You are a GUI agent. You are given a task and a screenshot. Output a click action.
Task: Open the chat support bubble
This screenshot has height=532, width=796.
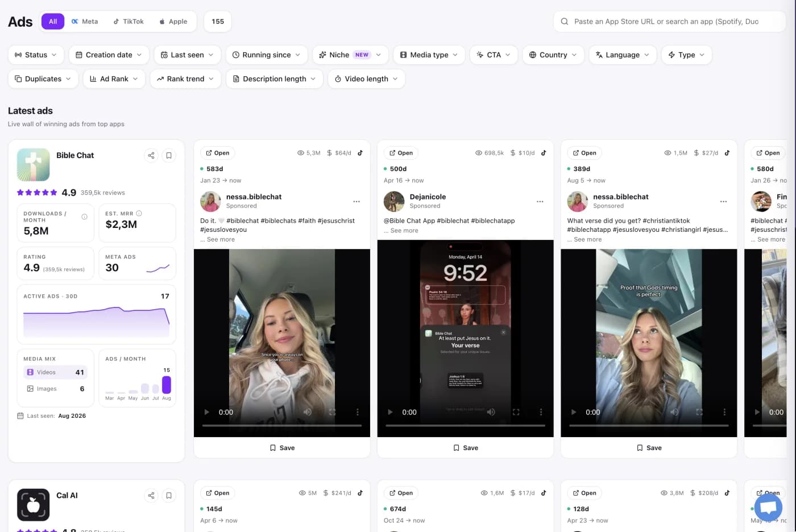[768, 508]
